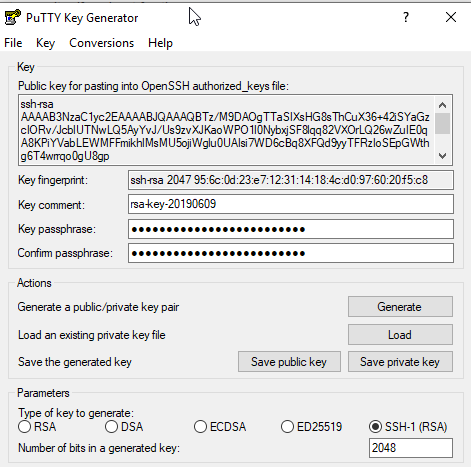Click the question mark help icon
The height and width of the screenshot is (467, 471).
[x=406, y=17]
